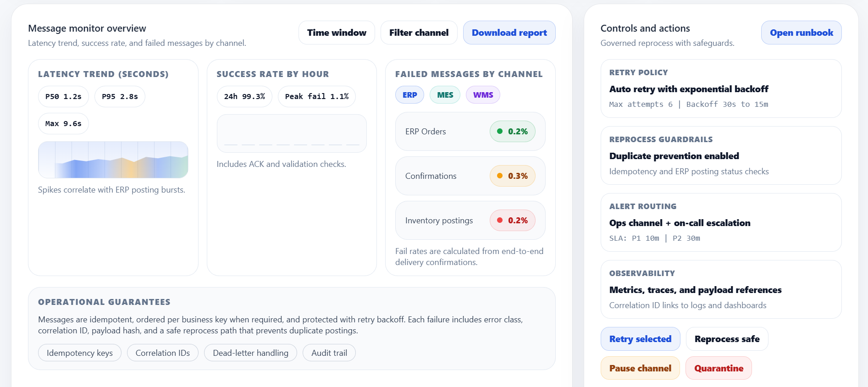Click the success rate by hour chart
The image size is (868, 387).
click(x=292, y=133)
